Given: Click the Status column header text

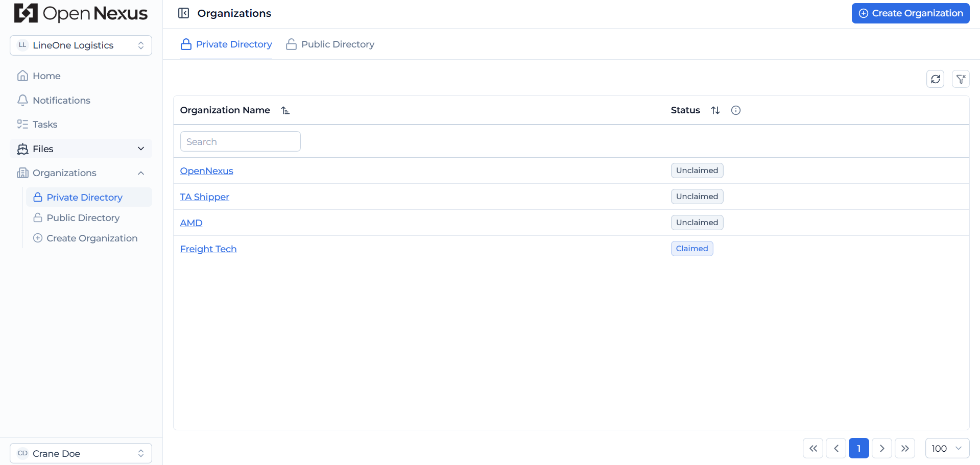Looking at the screenshot, I should (685, 110).
